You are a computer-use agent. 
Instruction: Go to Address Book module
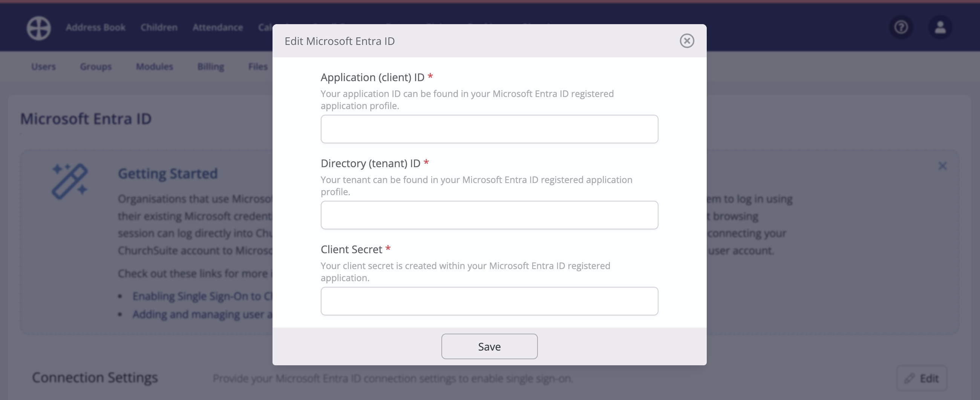(x=95, y=28)
